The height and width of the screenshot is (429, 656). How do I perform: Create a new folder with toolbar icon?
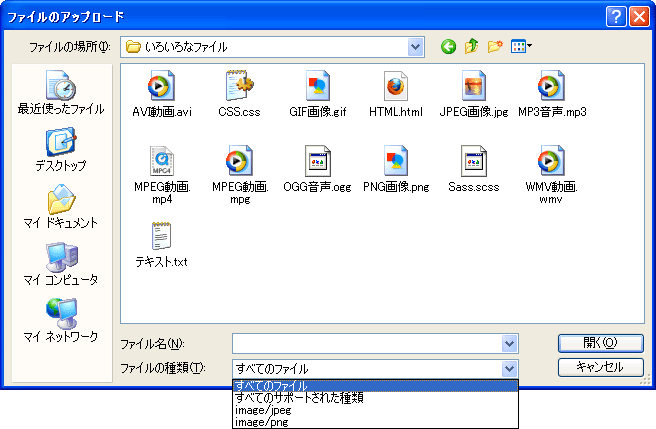coord(494,47)
